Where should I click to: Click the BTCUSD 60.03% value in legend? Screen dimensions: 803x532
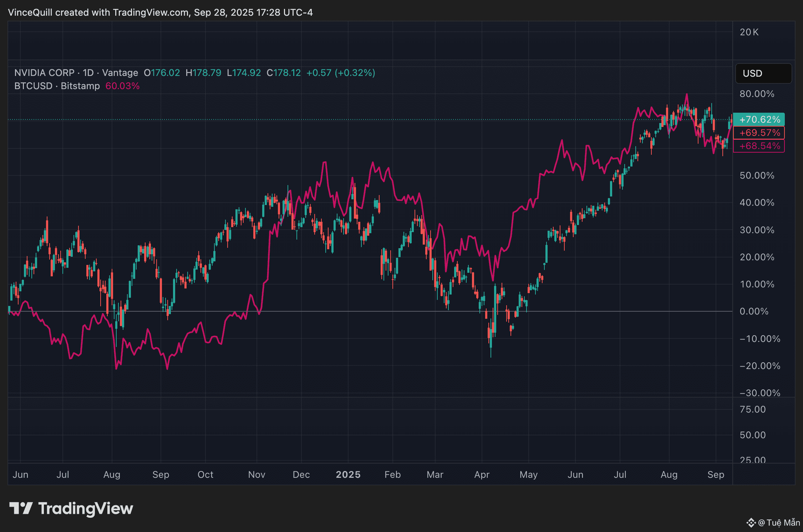[122, 86]
